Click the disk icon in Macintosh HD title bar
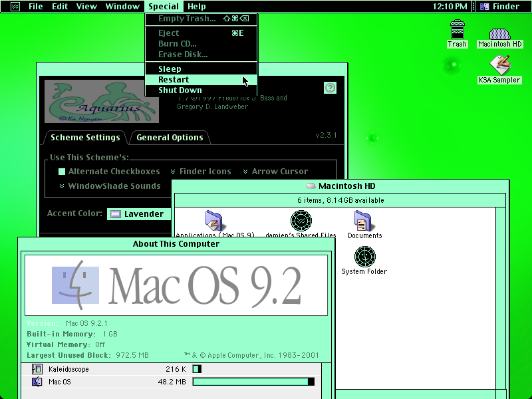Viewport: 532px width, 399px height. (x=311, y=186)
